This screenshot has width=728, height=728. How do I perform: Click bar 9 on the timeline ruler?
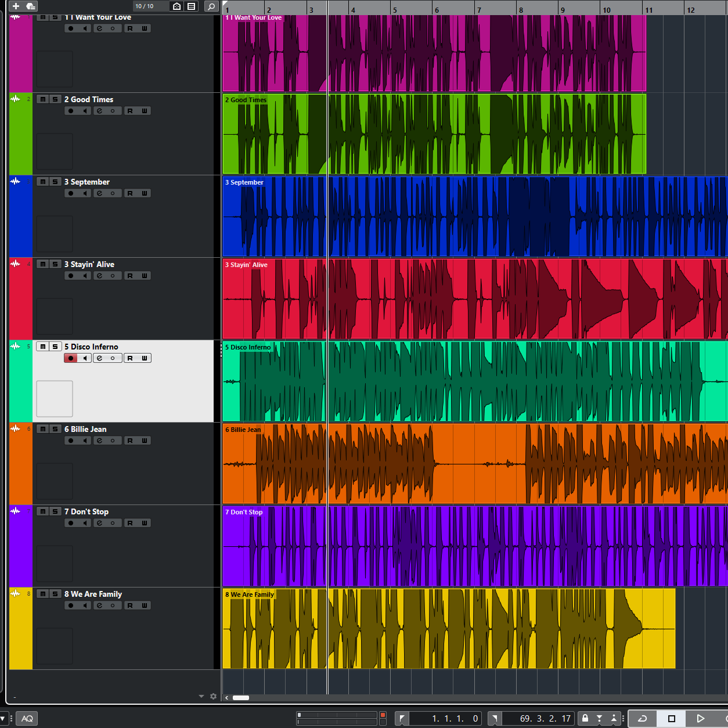(563, 10)
